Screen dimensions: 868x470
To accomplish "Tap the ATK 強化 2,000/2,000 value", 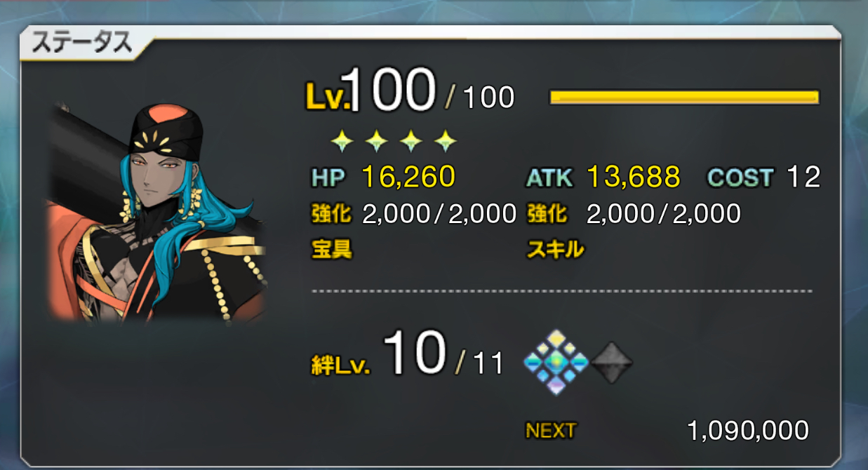I will [663, 214].
